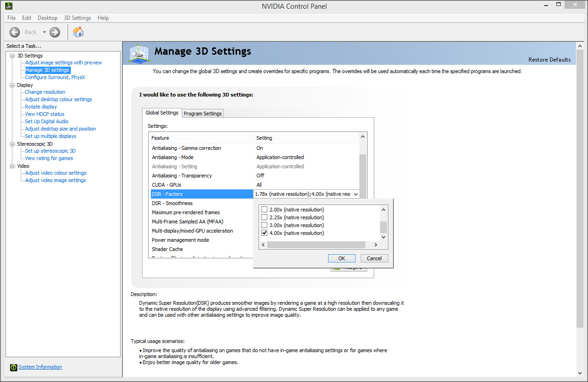Click the main page scrollbar down arrow
Image resolution: width=588 pixels, height=382 pixels.
[580, 373]
